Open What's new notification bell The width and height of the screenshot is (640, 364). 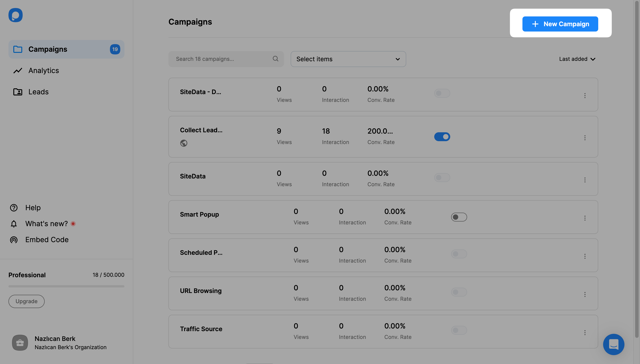click(14, 224)
